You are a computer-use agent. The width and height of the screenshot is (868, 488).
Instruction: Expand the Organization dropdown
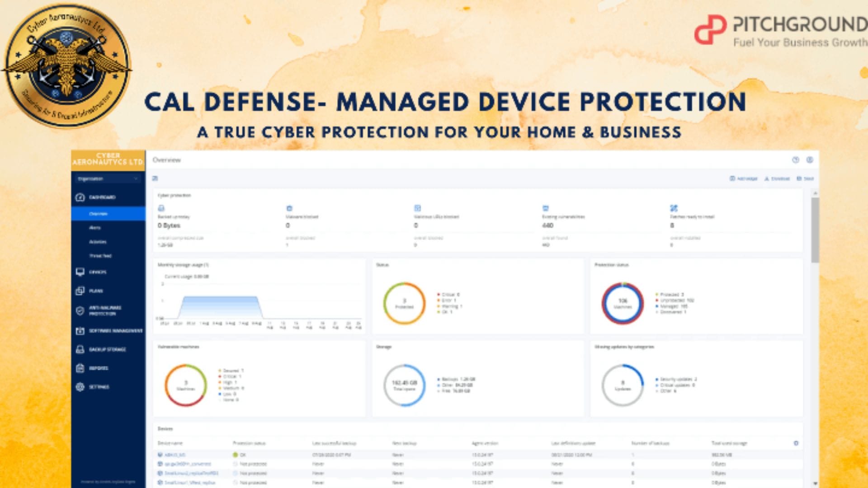click(x=108, y=179)
